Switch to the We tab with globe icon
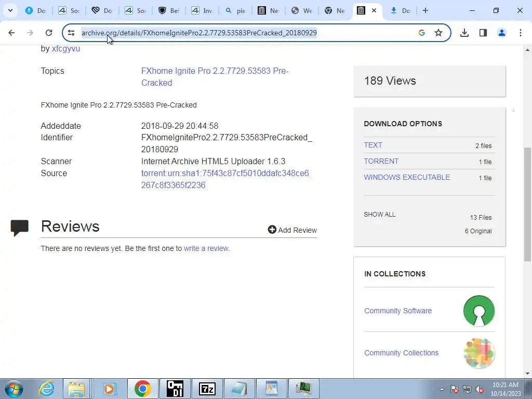Screen dimensions: 532x399 point(302,10)
